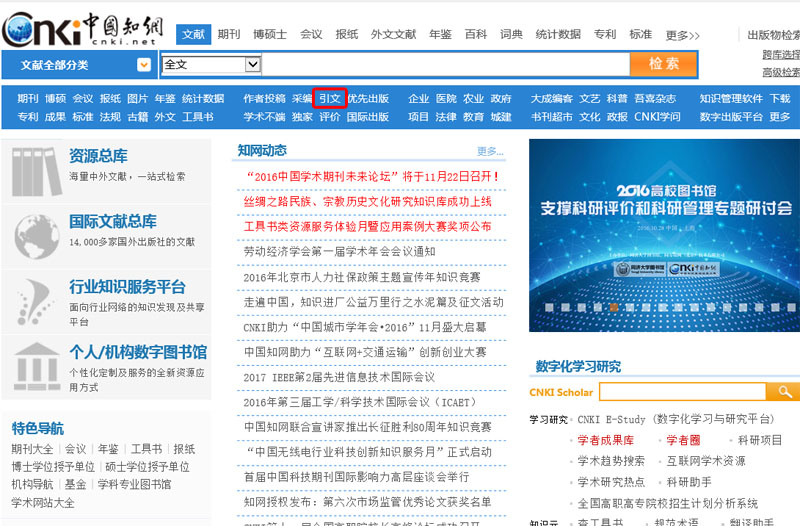Open the 学者成果库 link
800x526 pixels.
(x=606, y=440)
